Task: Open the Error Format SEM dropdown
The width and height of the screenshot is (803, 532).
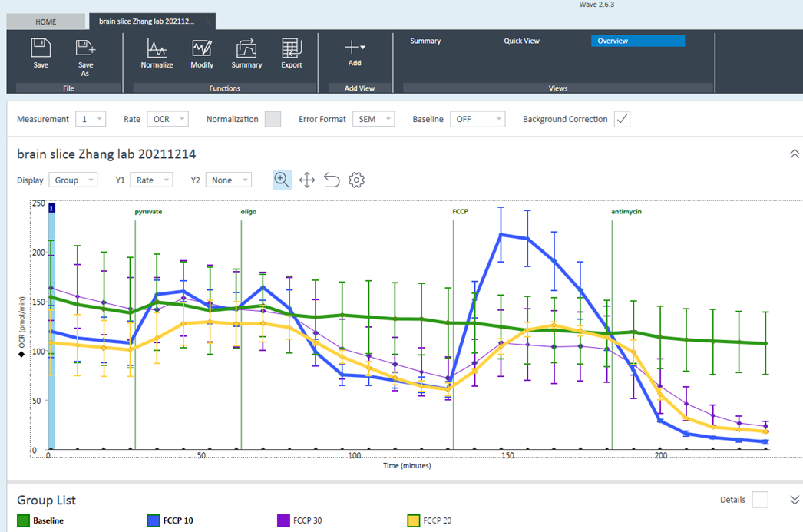Action: (373, 119)
